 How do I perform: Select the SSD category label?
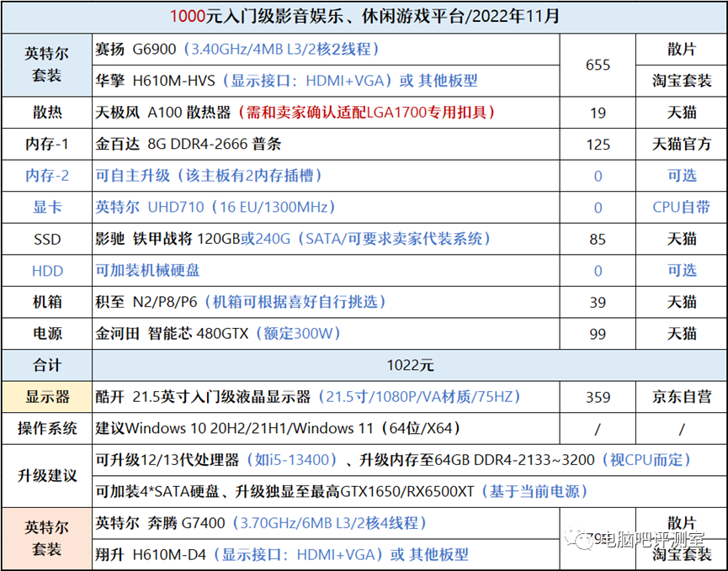(x=47, y=239)
